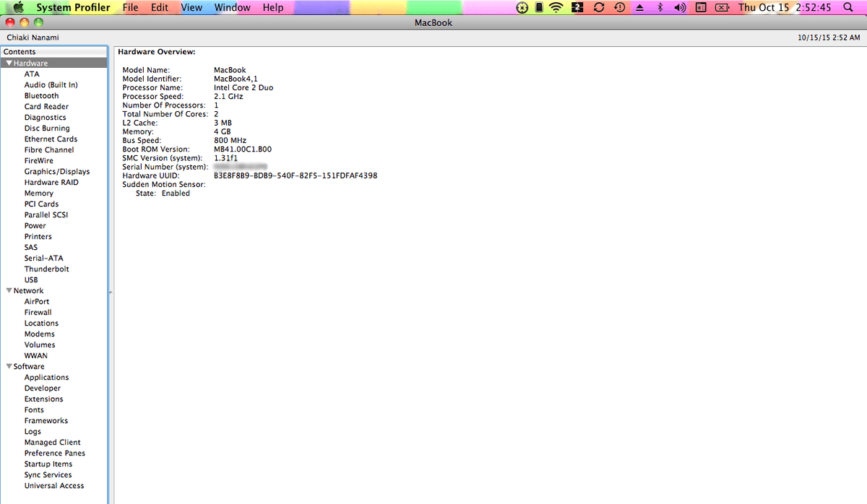867x504 pixels.
Task: Select Extensions under Software
Action: [x=43, y=399]
